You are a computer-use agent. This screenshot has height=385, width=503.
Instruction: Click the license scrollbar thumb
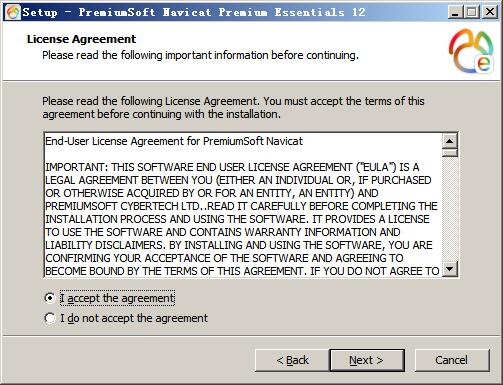coord(450,153)
